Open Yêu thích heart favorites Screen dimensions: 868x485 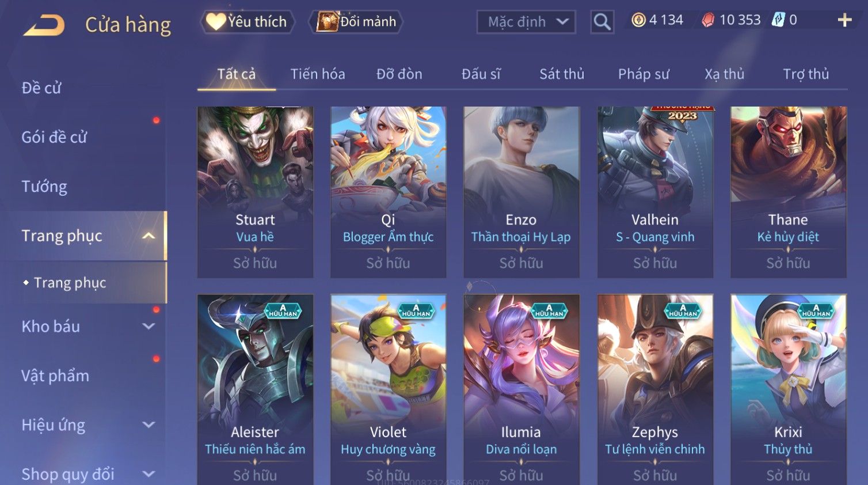pos(248,22)
